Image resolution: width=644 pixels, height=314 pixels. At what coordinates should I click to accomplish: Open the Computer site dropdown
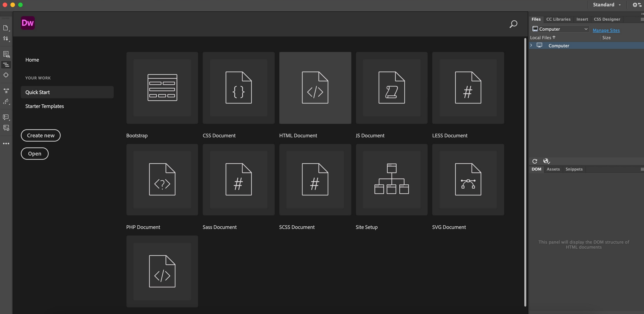560,29
